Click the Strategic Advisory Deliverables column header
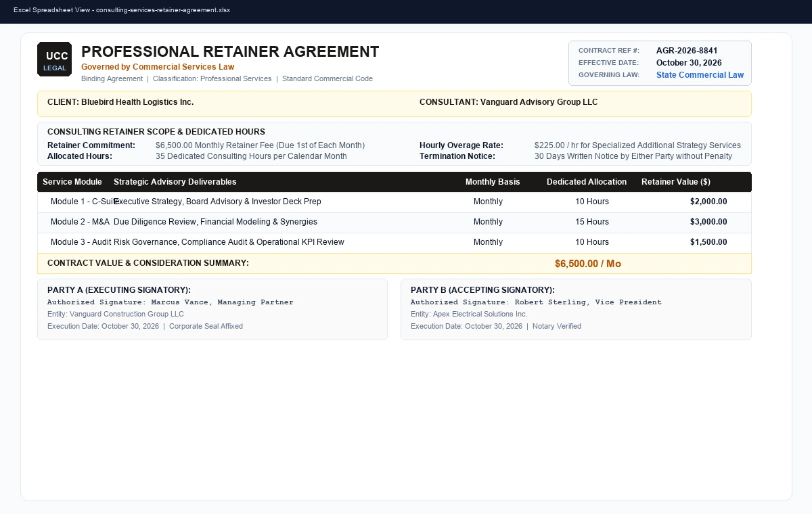This screenshot has height=514, width=812. (175, 182)
